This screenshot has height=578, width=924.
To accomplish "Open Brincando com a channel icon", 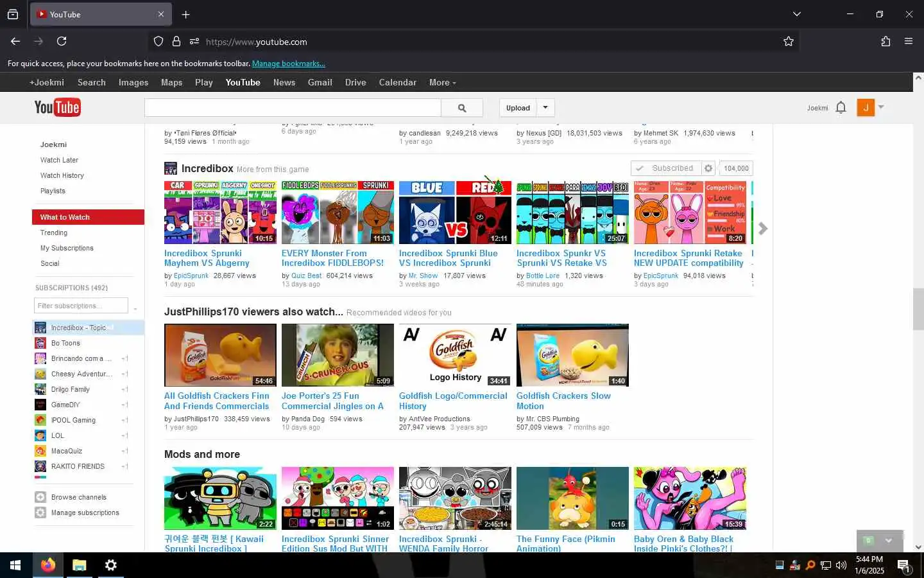I will (40, 358).
